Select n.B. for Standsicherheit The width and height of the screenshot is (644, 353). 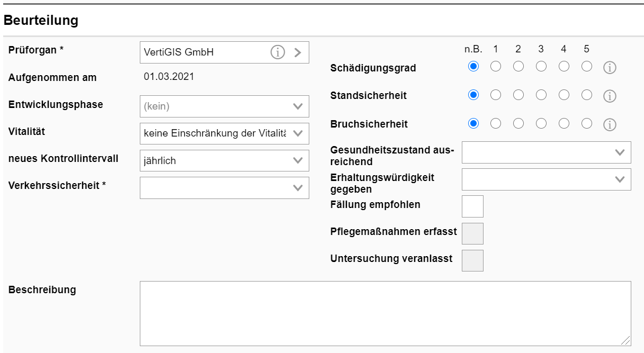point(473,95)
